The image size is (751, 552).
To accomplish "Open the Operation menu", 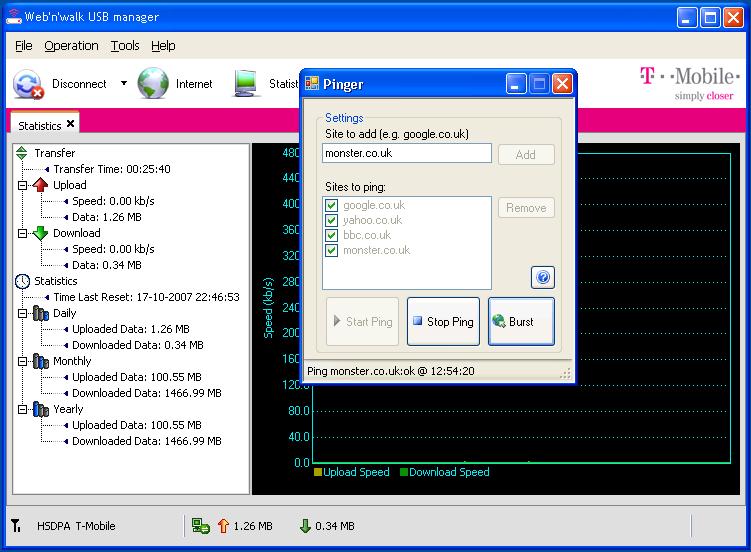I will tap(71, 45).
